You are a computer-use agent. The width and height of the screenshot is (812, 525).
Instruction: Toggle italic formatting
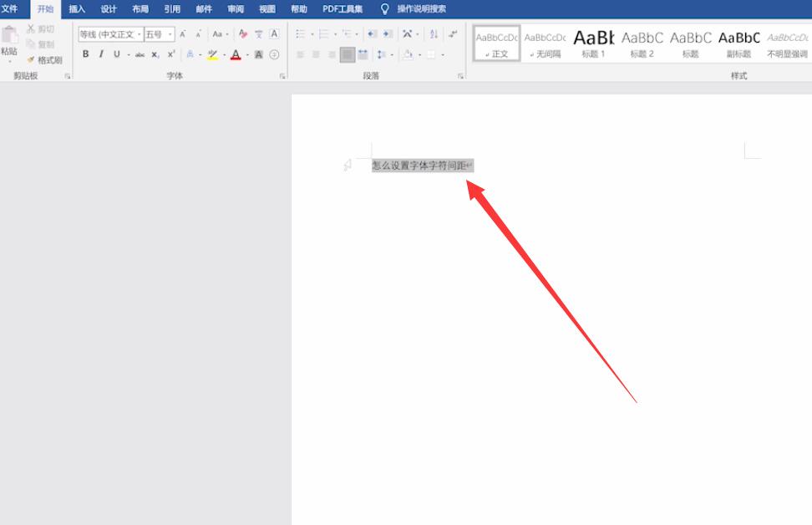(101, 54)
